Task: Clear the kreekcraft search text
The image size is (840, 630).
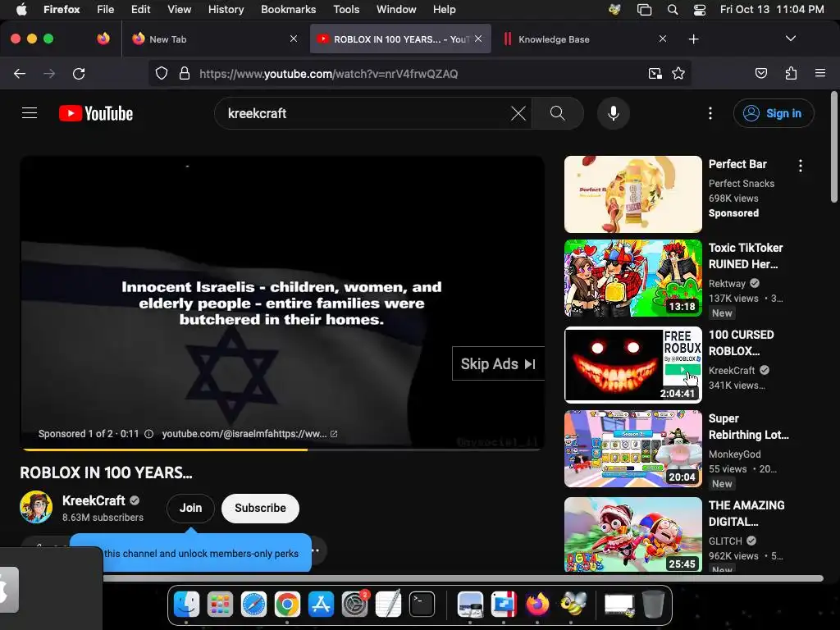Action: 518,113
